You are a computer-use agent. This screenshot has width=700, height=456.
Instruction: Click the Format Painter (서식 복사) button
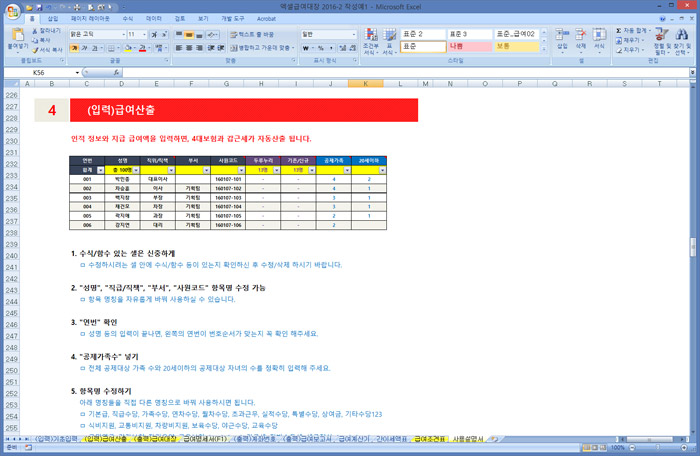pos(47,50)
